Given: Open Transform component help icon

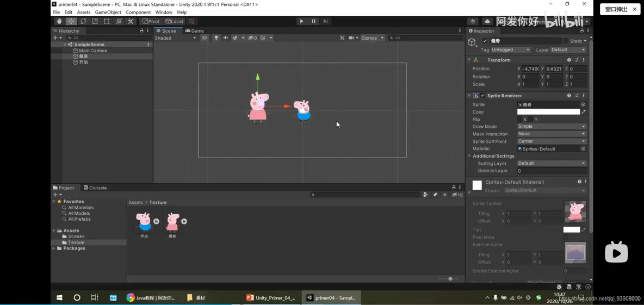Looking at the screenshot, I should click(569, 60).
